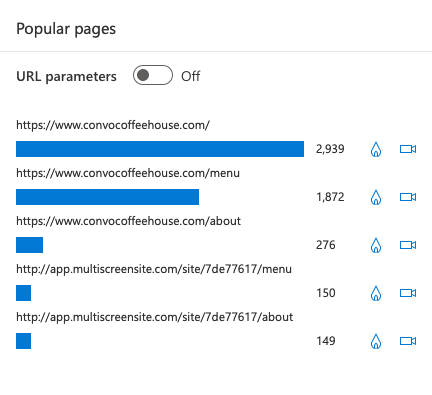View recordings for convocoffeehouse.com/about page
The image size is (432, 395).
pyautogui.click(x=408, y=245)
